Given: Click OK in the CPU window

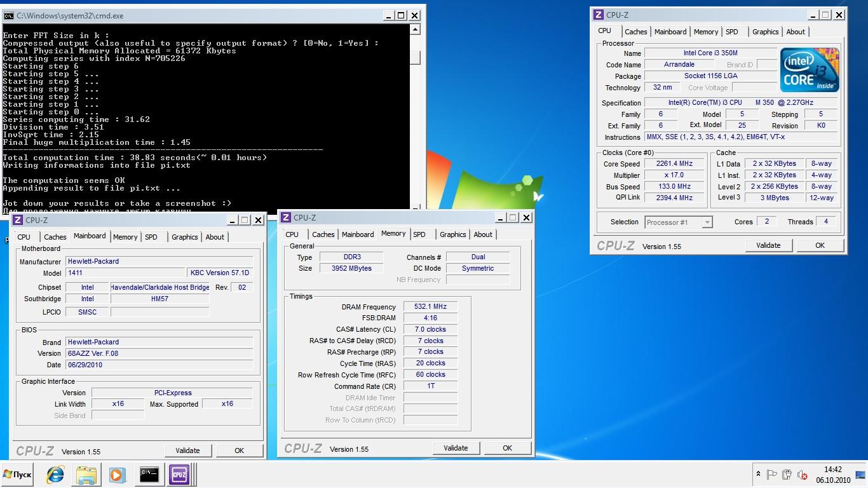Looking at the screenshot, I should click(820, 245).
